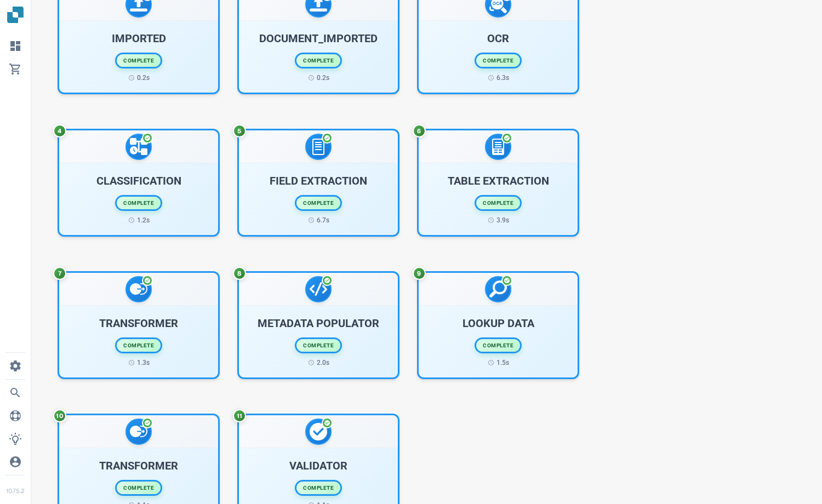Click the COMPLETE badge under LOOKUP DATA

point(498,346)
